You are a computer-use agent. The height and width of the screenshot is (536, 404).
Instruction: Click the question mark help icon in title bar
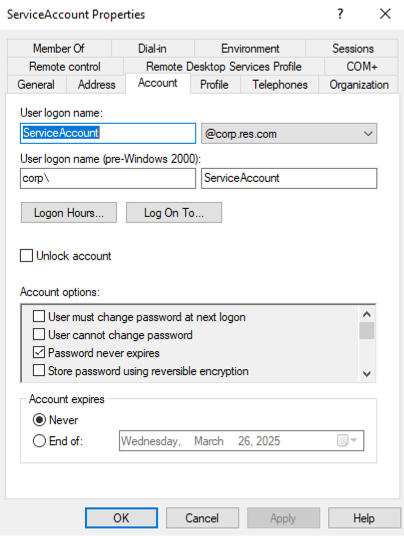tap(340, 14)
